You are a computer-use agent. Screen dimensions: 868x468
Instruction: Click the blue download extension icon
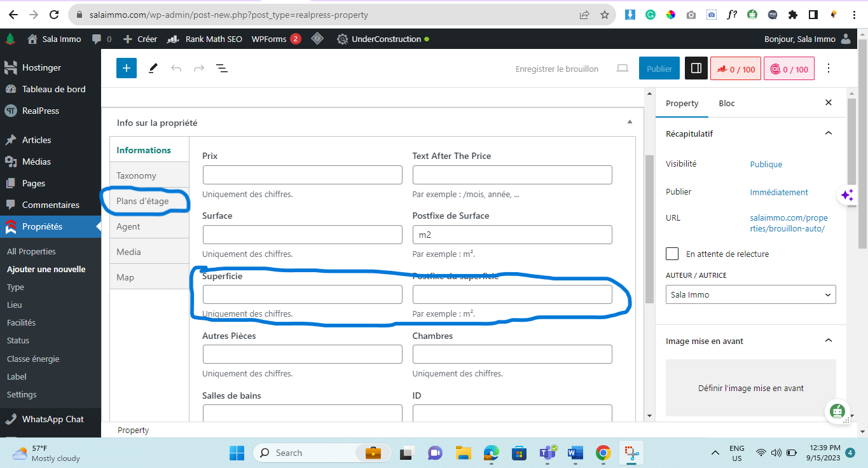[x=630, y=15]
